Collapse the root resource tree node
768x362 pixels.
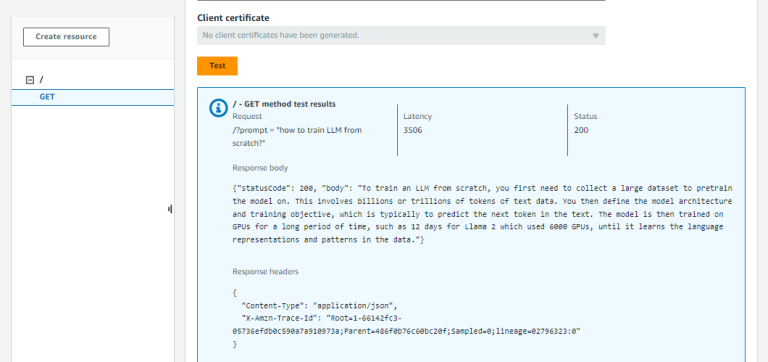[x=29, y=80]
